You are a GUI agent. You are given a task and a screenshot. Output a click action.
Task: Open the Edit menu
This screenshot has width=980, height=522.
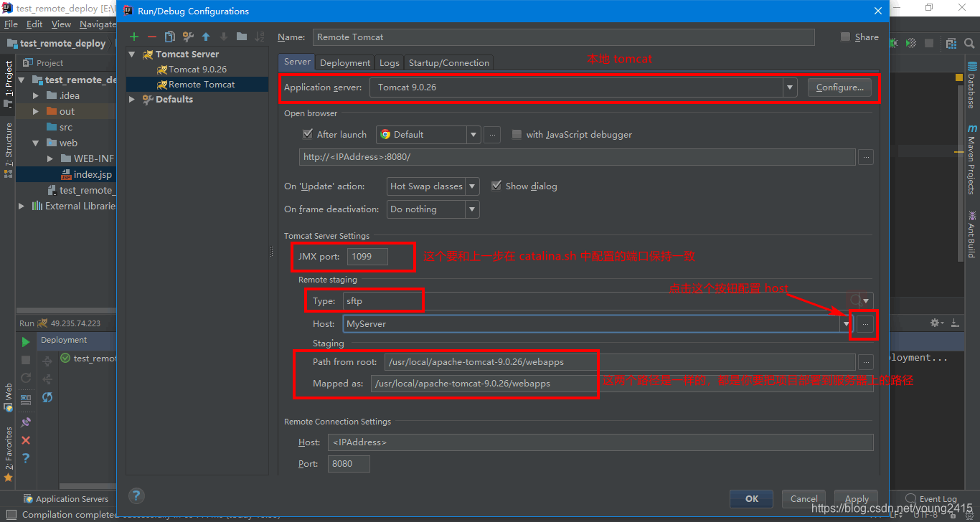pyautogui.click(x=34, y=24)
